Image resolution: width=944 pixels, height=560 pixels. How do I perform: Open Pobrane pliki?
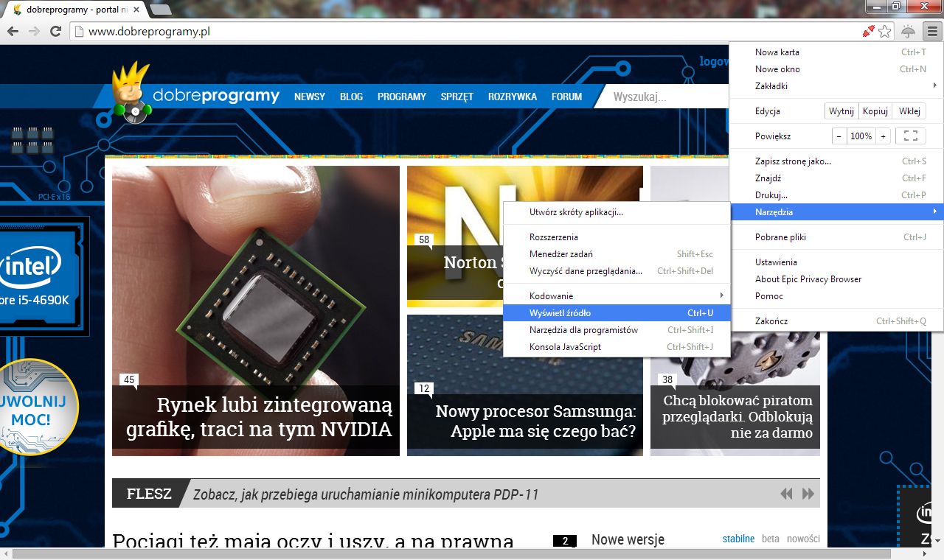[x=836, y=237]
